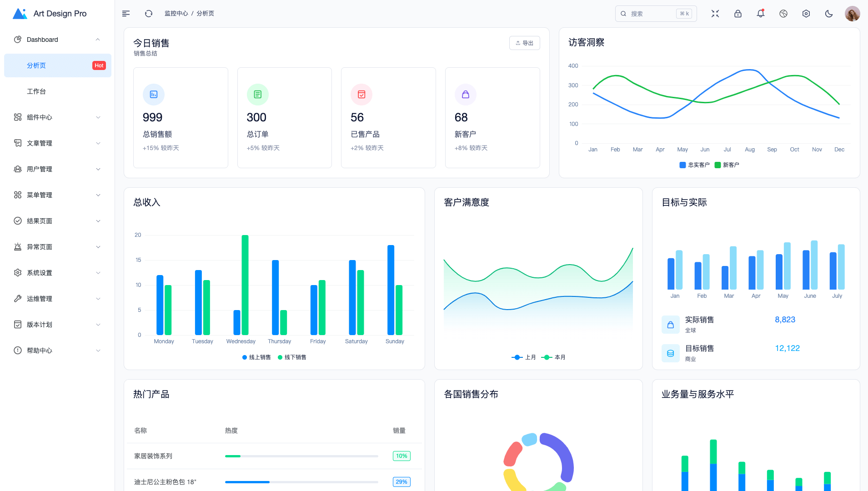Open the settings hexagon icon in header
The image size is (868, 491).
tap(806, 14)
